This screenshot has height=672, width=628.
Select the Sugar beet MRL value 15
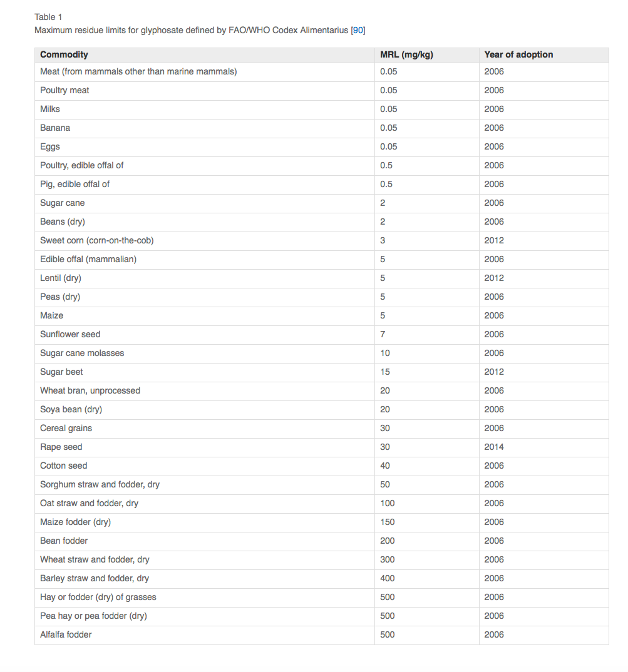pos(385,372)
